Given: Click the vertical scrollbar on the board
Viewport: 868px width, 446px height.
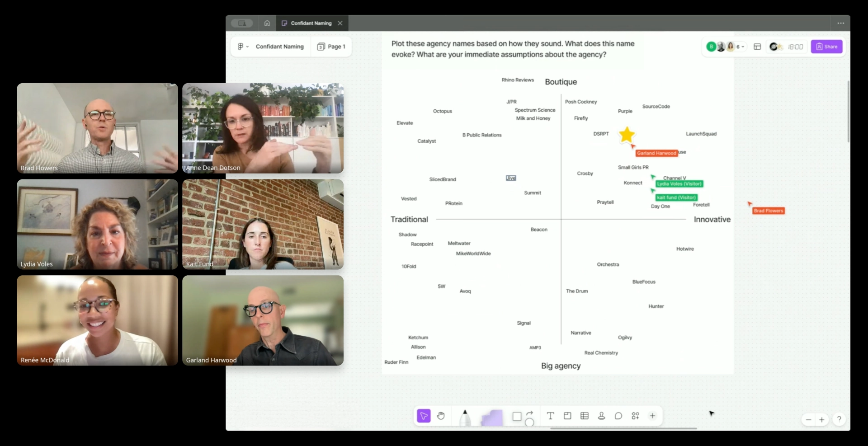Looking at the screenshot, I should [x=848, y=112].
